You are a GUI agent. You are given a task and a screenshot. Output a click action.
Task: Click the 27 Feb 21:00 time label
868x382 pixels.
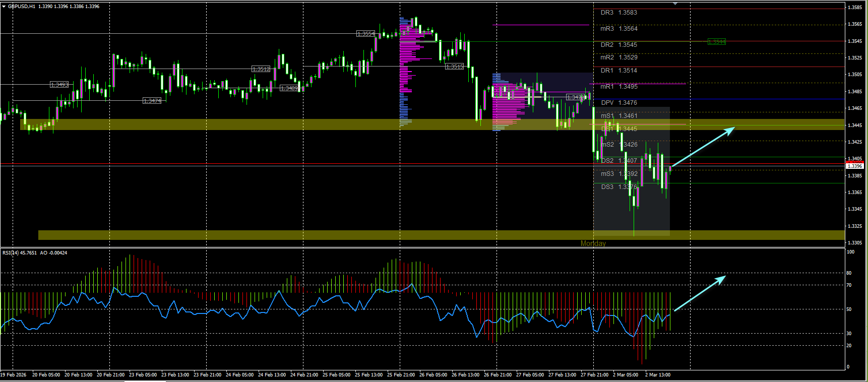(594, 375)
